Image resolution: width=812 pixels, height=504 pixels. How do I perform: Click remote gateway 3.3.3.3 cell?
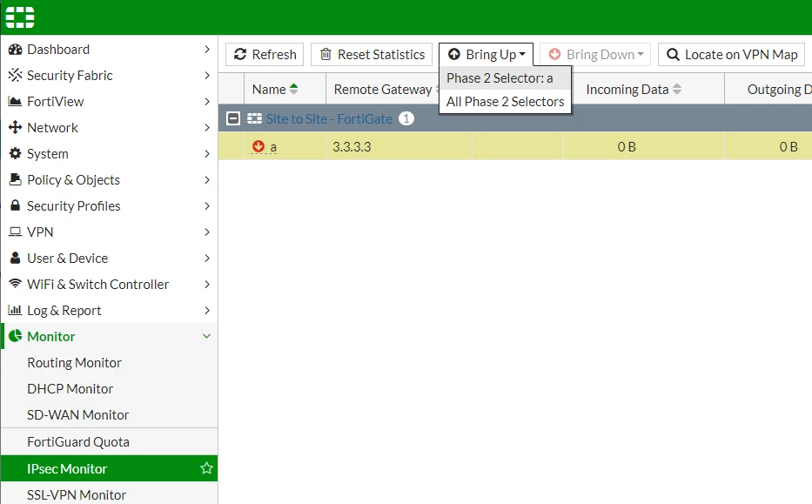399,146
